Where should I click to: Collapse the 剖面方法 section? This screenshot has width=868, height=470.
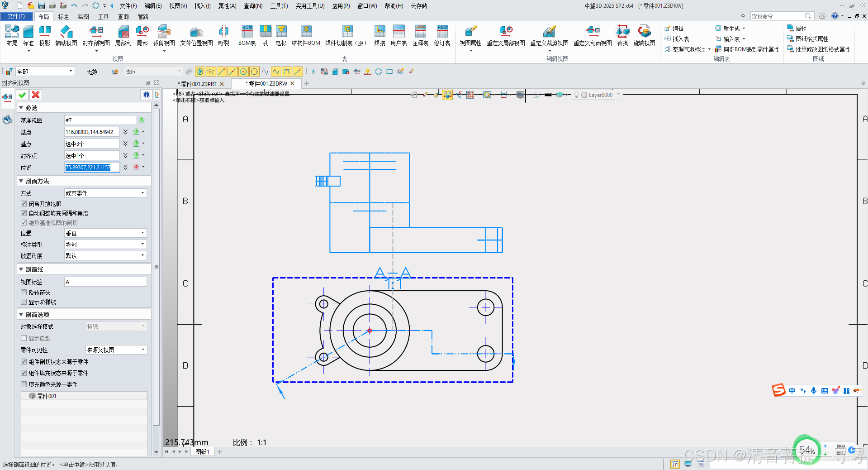click(x=21, y=181)
